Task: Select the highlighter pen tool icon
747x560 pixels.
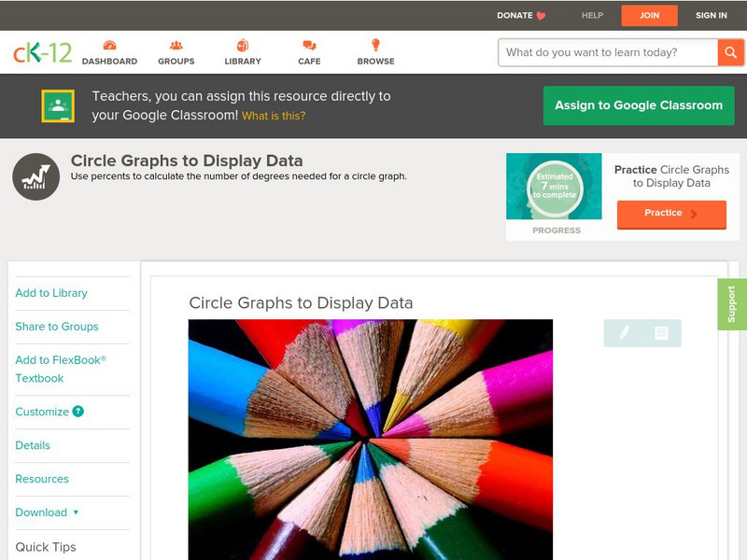Action: (624, 332)
